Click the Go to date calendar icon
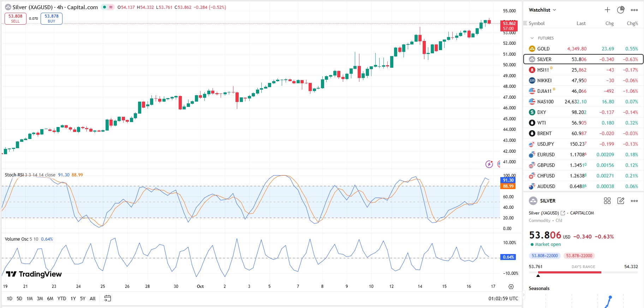Image resolution: width=644 pixels, height=308 pixels. [108, 298]
